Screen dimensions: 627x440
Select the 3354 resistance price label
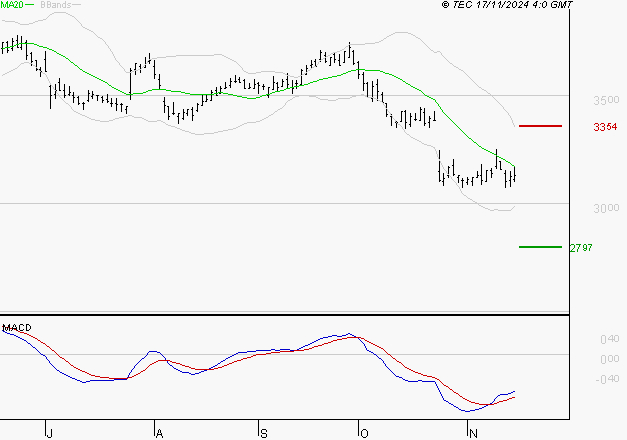tap(604, 128)
